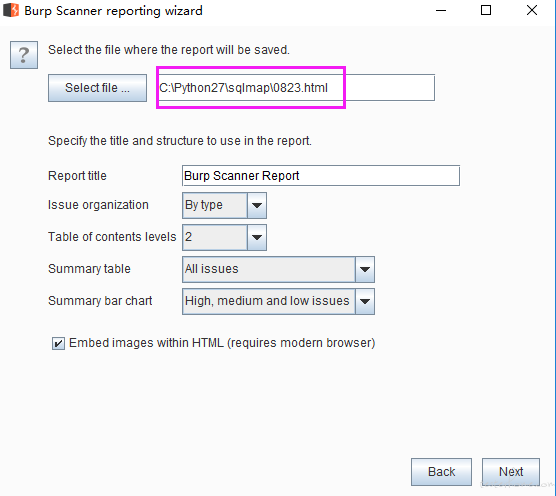Image resolution: width=556 pixels, height=496 pixels.
Task: Click the 'Table of contents levels' label
Action: tap(112, 237)
